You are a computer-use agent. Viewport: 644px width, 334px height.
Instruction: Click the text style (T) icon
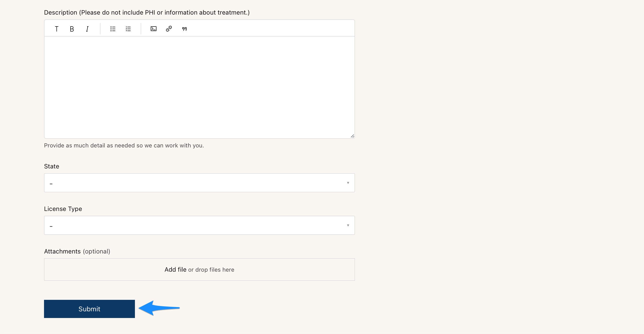57,29
